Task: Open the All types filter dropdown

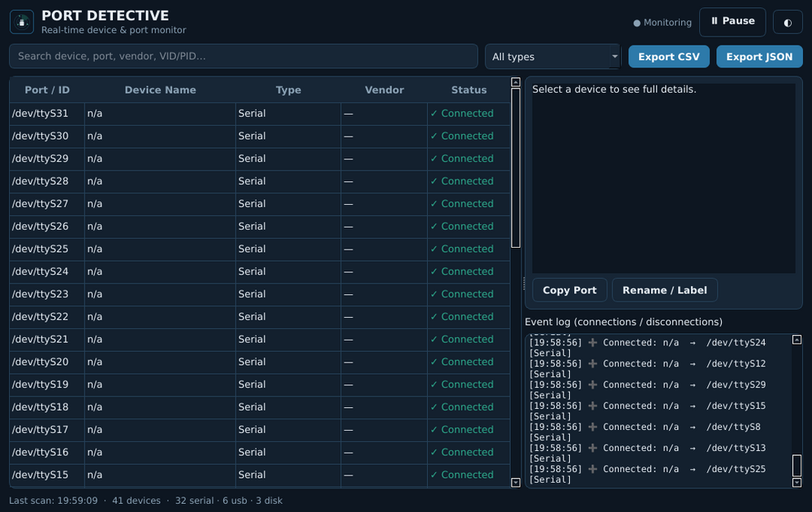Action: tap(552, 57)
